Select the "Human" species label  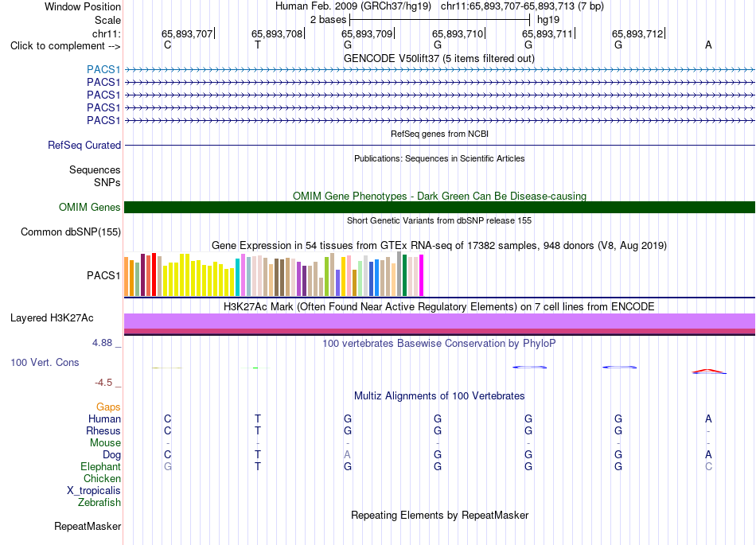[104, 418]
